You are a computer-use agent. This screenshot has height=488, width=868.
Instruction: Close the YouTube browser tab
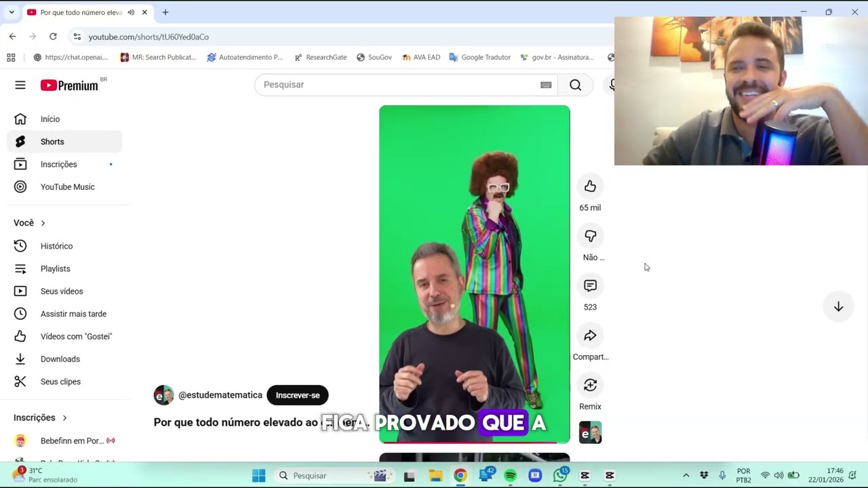(144, 12)
